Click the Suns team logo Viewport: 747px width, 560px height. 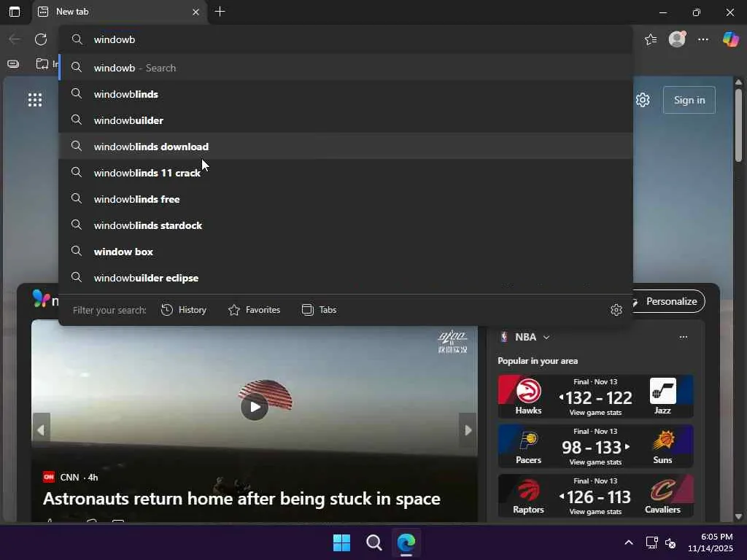pos(662,440)
